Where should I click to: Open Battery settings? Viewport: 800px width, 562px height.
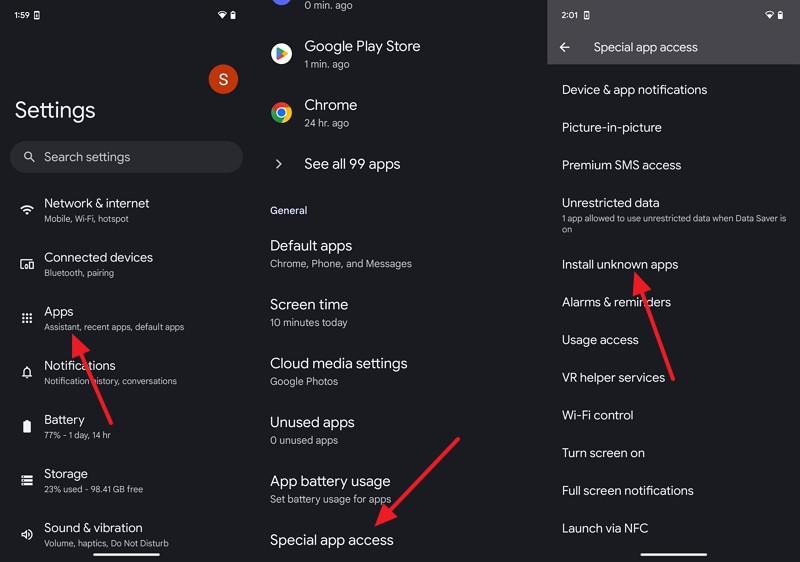tap(126, 426)
